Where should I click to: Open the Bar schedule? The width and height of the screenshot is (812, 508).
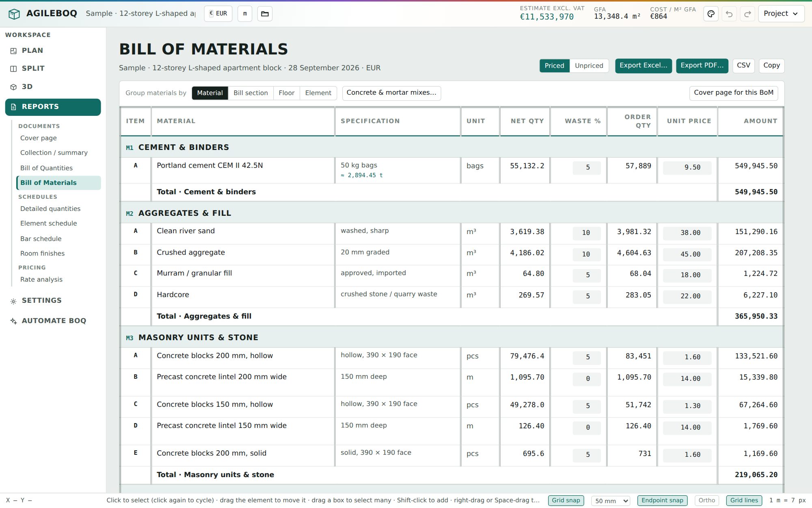(59, 239)
